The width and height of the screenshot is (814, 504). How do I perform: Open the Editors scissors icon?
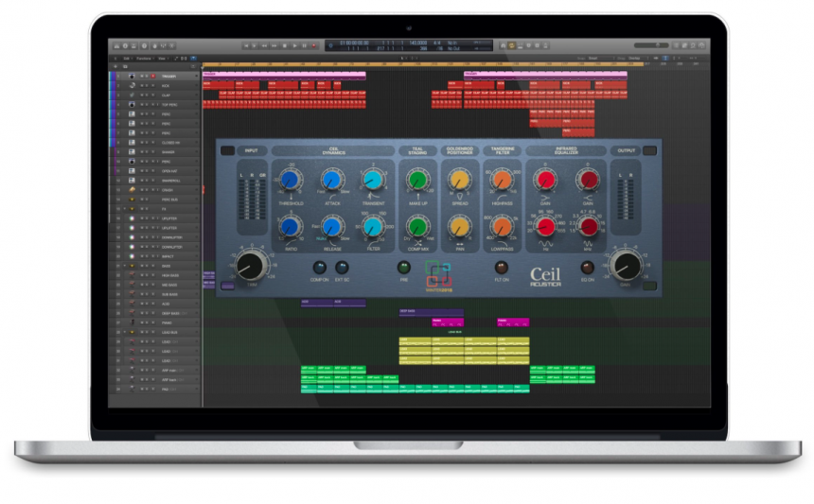pyautogui.click(x=172, y=45)
